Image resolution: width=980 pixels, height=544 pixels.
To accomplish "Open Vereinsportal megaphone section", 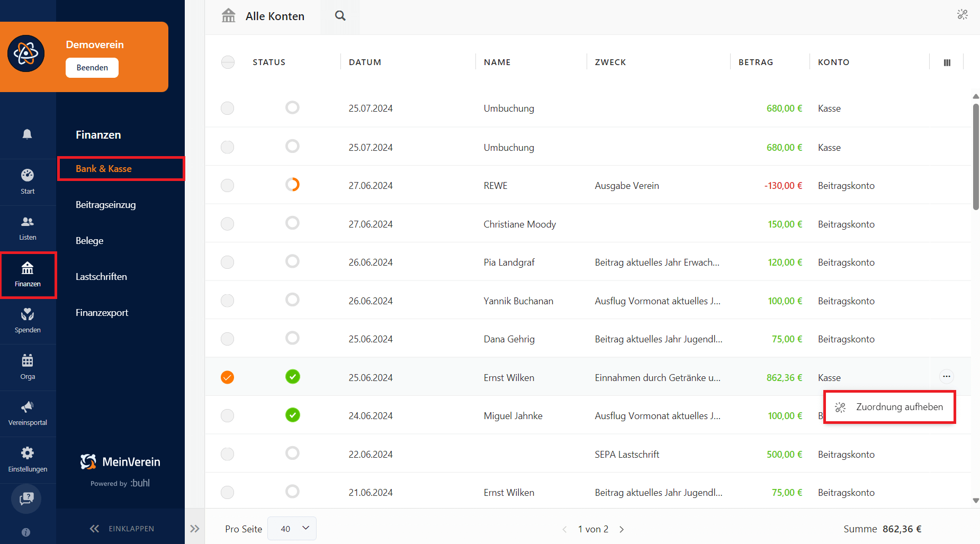I will click(x=28, y=414).
